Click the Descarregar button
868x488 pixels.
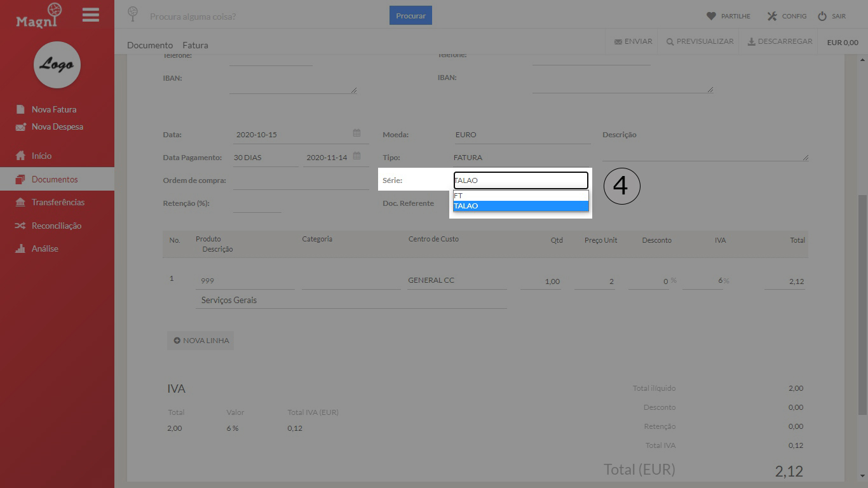(x=780, y=41)
